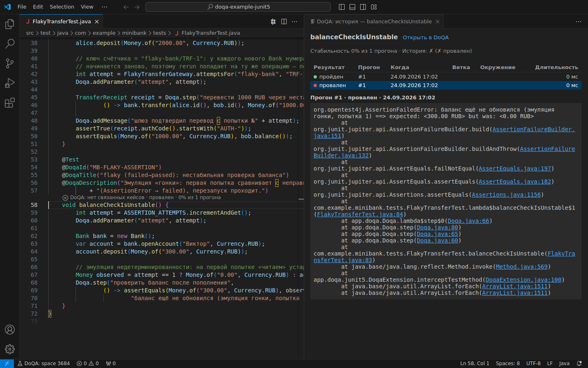Select the провален run row

click(446, 85)
